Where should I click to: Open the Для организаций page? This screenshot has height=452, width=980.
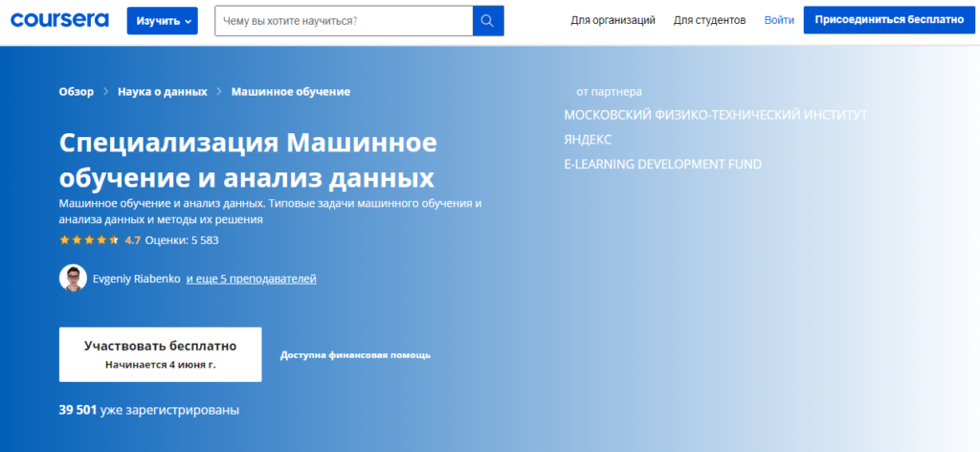[612, 20]
